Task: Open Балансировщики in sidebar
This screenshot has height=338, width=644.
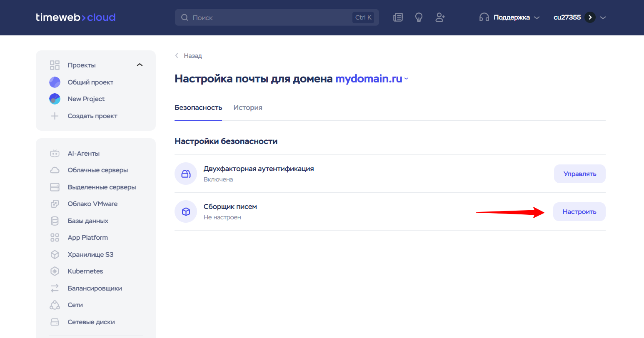Action: [95, 288]
